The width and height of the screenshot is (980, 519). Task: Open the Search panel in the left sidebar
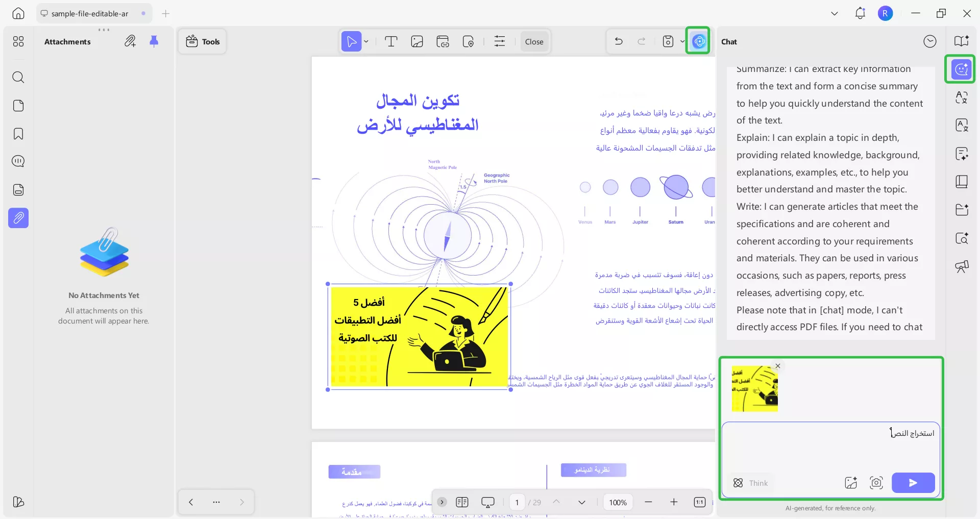[x=18, y=78]
